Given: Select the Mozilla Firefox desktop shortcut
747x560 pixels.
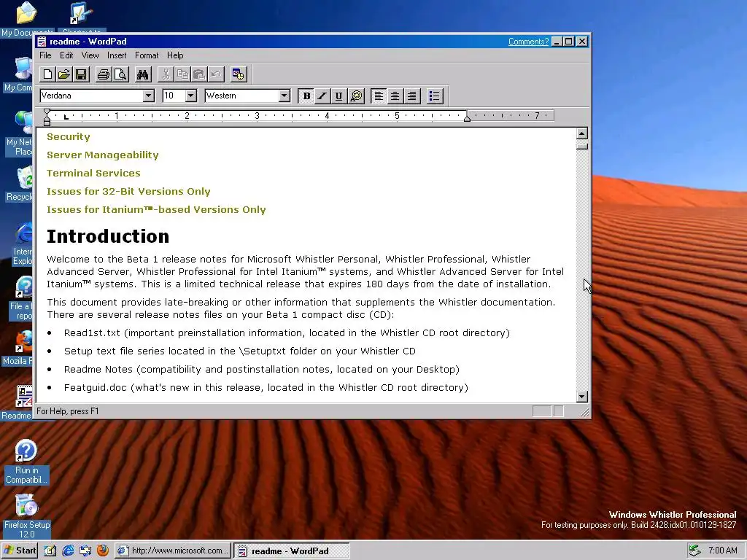Looking at the screenshot, I should click(x=18, y=348).
